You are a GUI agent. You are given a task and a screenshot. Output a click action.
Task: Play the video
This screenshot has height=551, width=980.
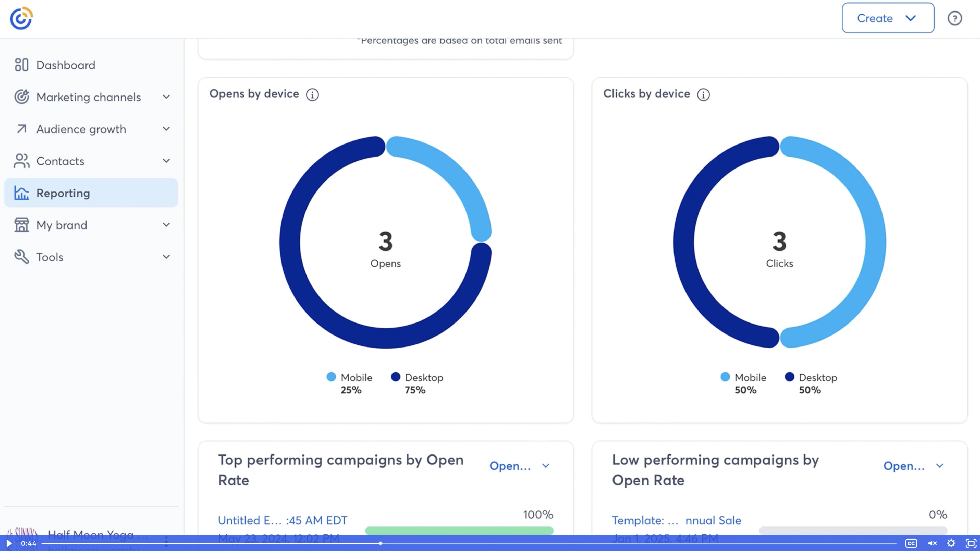point(9,543)
